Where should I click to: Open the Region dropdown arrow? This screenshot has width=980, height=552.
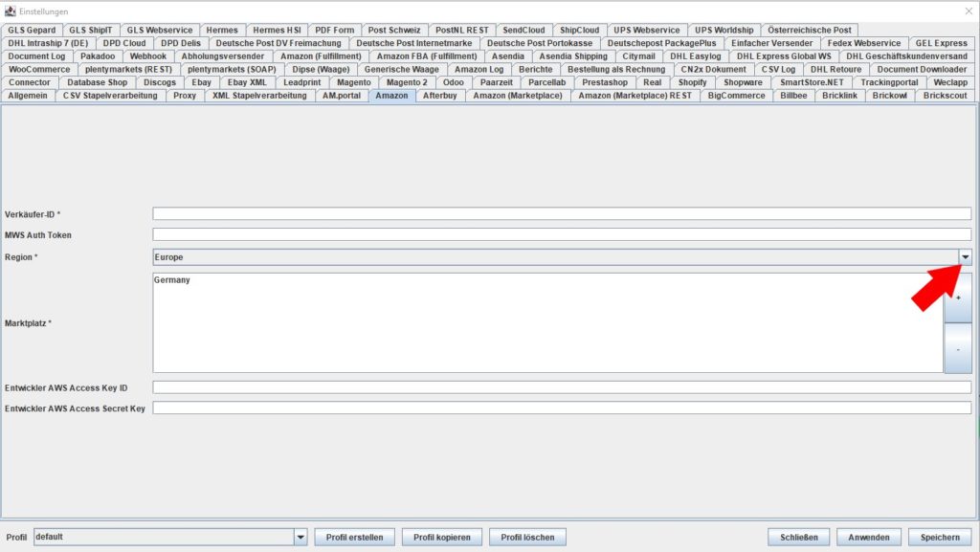(x=965, y=256)
